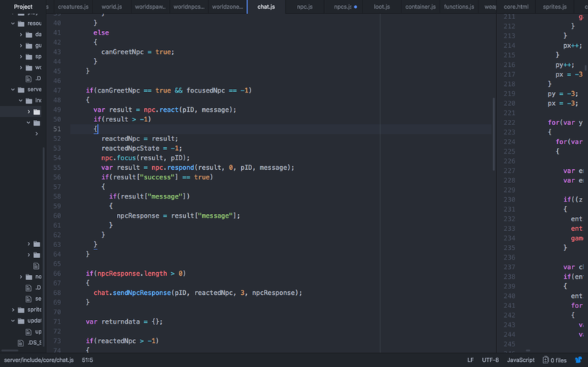Click the server/include/core/chat.js path in status bar
The image size is (588, 367).
(x=39, y=360)
